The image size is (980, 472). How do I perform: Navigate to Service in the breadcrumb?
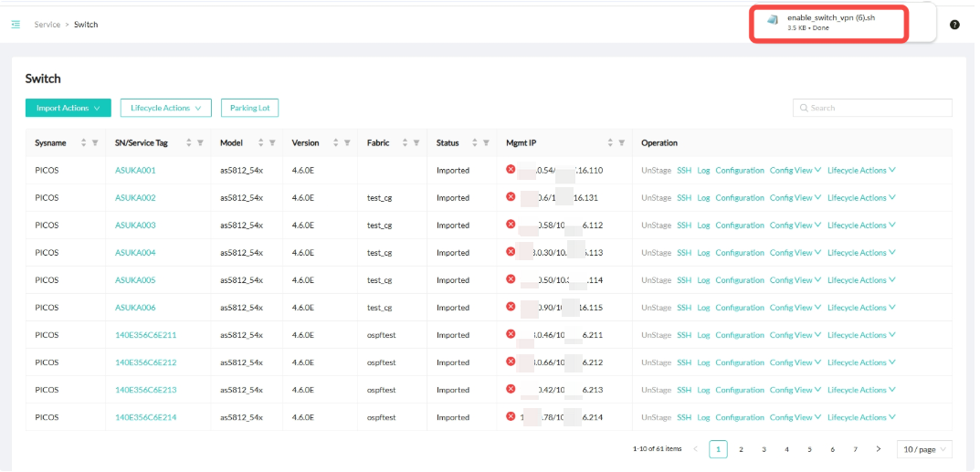pyautogui.click(x=47, y=25)
